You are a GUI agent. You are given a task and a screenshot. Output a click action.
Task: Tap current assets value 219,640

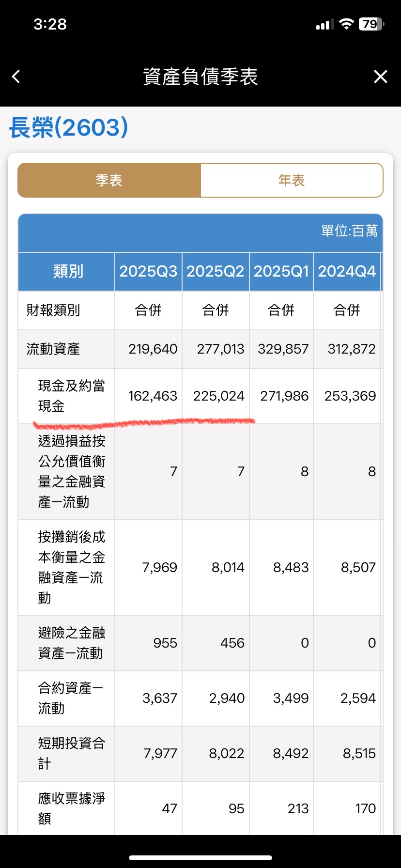pyautogui.click(x=153, y=349)
